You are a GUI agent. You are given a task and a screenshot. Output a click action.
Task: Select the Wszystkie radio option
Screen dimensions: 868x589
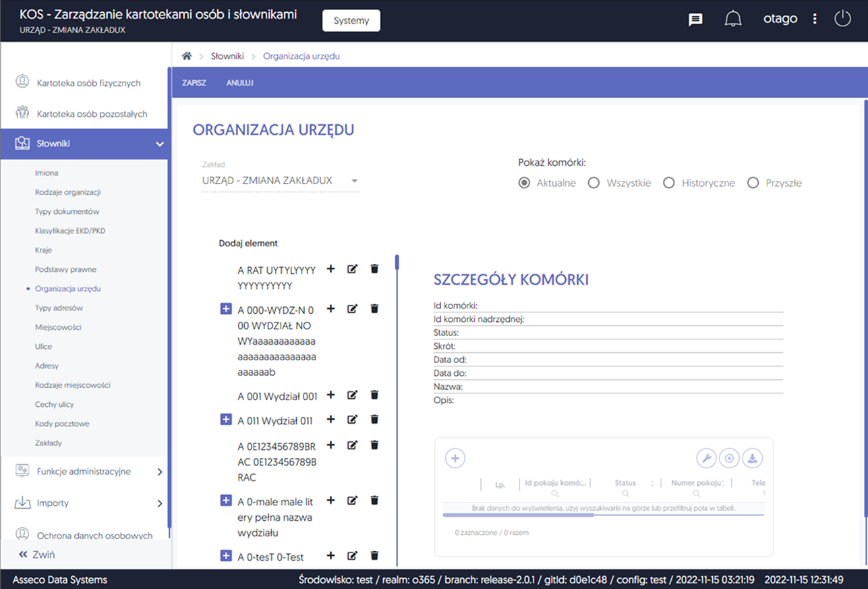click(594, 183)
